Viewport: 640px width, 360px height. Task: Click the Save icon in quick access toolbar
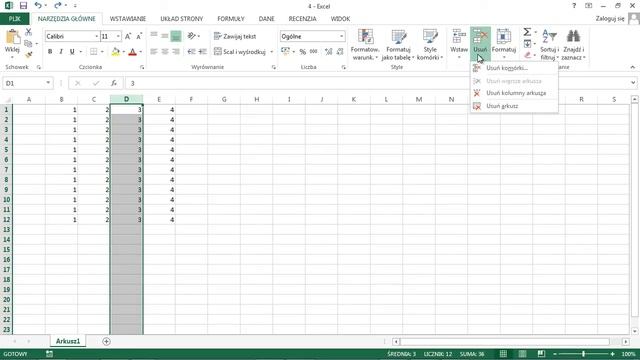click(x=23, y=6)
